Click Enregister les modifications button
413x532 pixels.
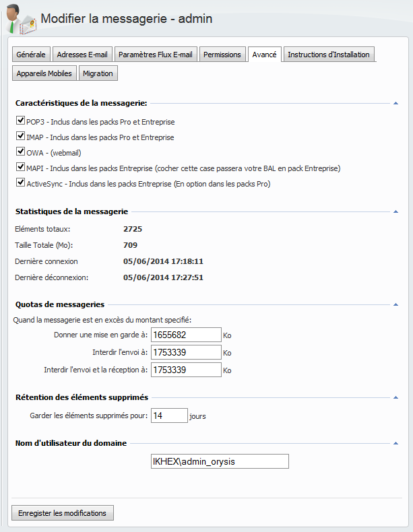(63, 513)
